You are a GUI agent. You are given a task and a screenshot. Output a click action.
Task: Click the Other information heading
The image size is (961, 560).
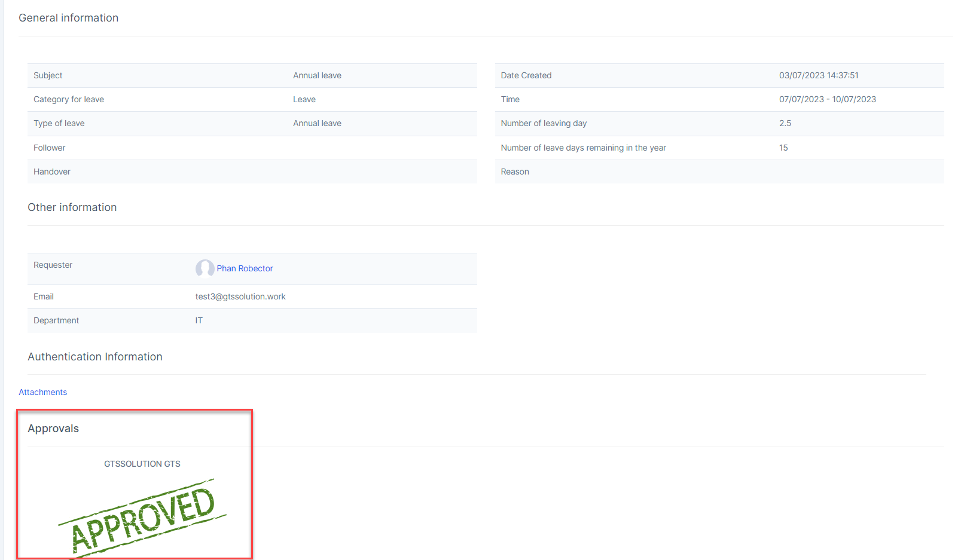(72, 207)
